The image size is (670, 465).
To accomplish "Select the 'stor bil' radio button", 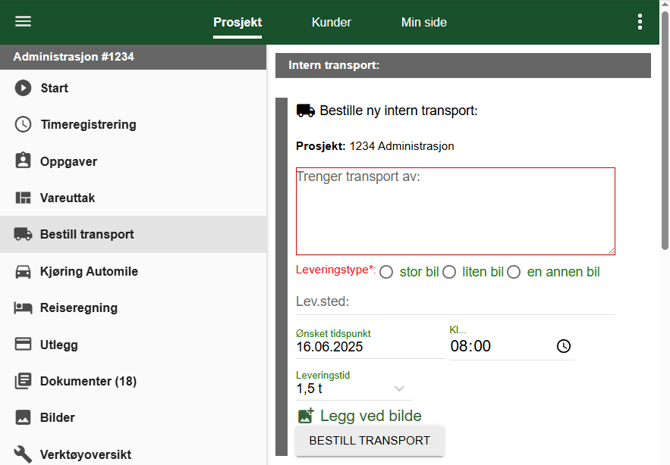I will [386, 272].
